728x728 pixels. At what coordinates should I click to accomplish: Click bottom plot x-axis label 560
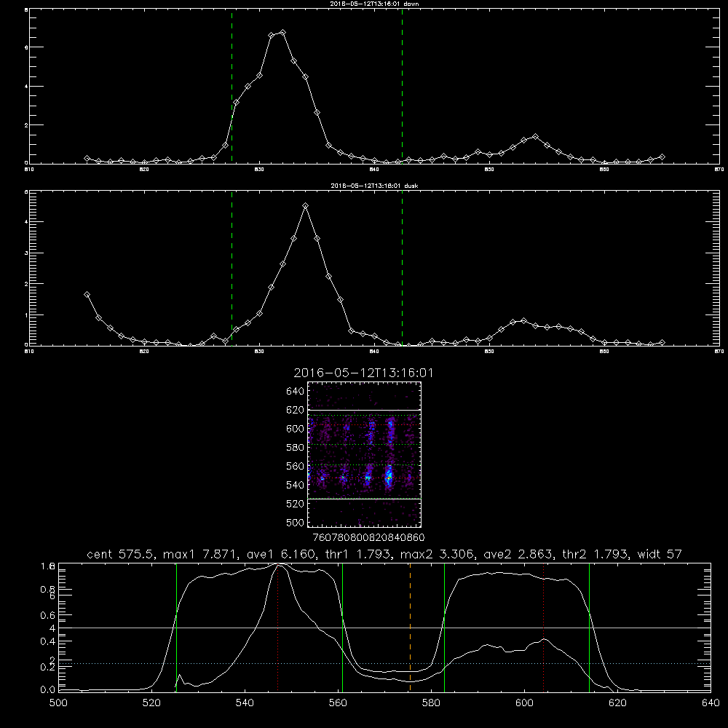(338, 703)
